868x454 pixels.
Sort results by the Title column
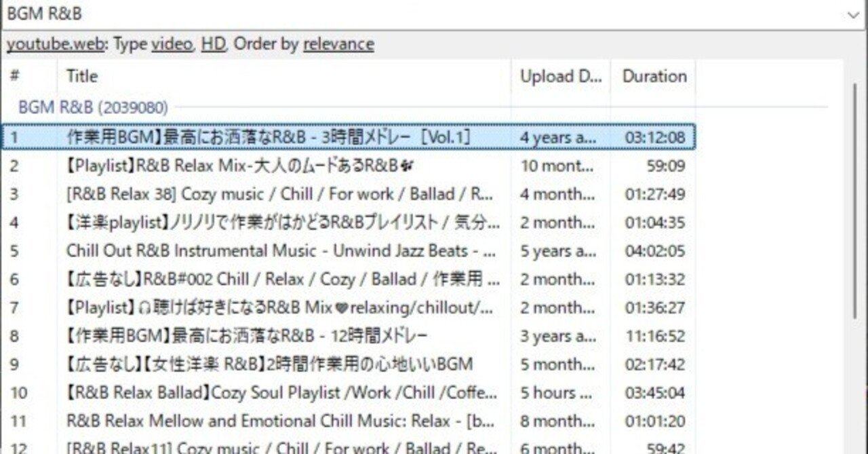coord(81,76)
